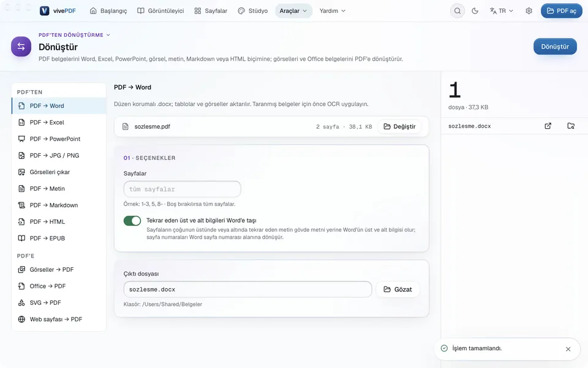Choose PDF → Markdown conversion

[59, 205]
